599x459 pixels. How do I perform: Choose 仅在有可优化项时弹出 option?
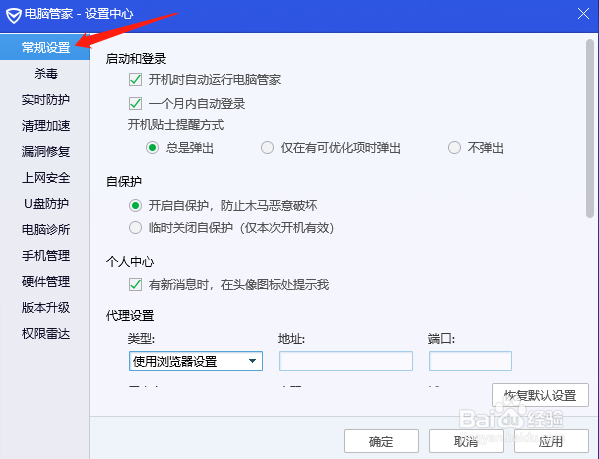point(267,147)
